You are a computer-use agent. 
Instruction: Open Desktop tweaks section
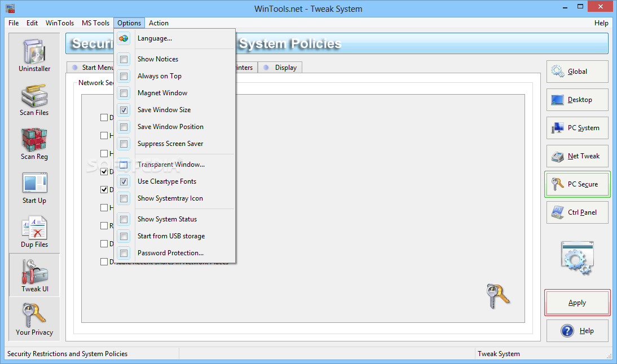pyautogui.click(x=578, y=100)
